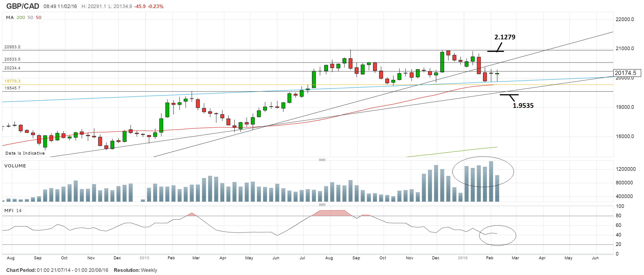The height and width of the screenshot is (275, 644).
Task: Click the GBP/CAD instrument title
Action: pos(23,6)
